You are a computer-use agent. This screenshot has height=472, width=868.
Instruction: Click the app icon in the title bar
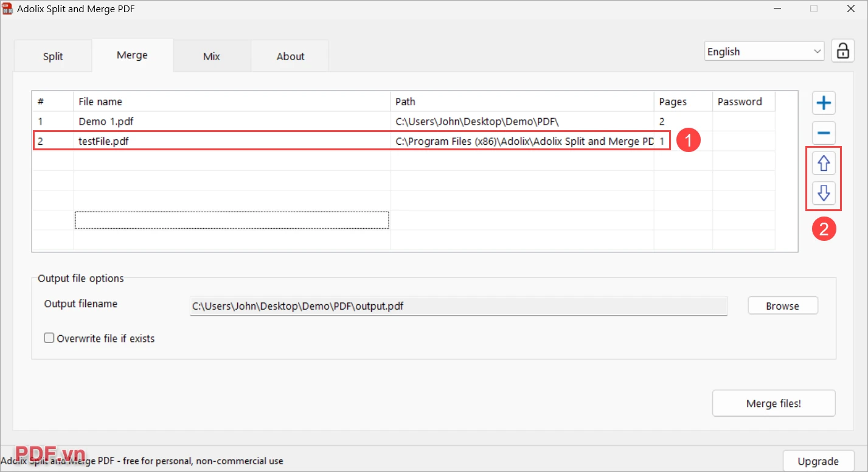(x=8, y=9)
